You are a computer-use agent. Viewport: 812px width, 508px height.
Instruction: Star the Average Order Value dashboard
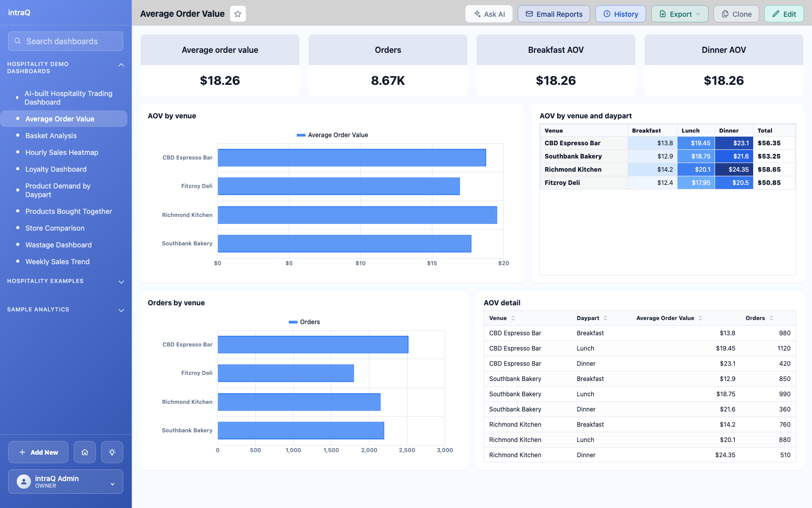[238, 14]
